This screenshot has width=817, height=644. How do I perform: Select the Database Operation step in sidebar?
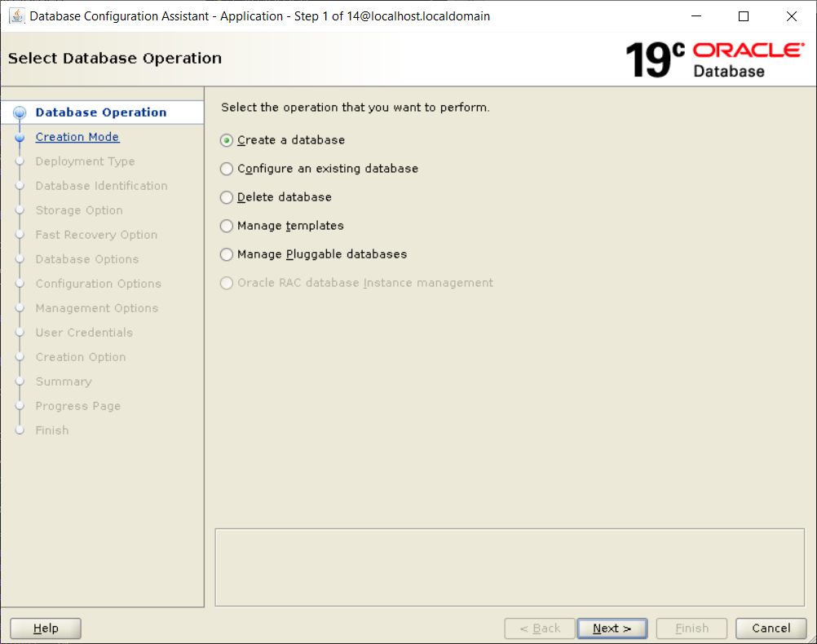[101, 112]
